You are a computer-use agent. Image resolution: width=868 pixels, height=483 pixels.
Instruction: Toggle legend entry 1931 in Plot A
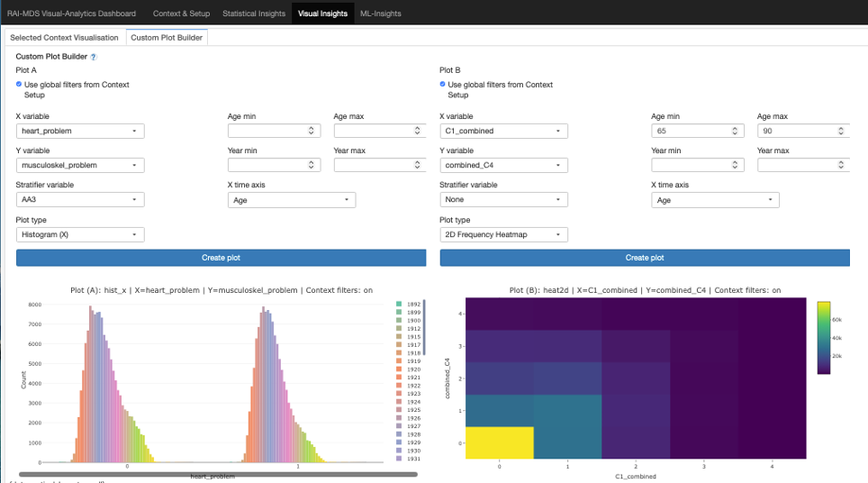pos(409,459)
